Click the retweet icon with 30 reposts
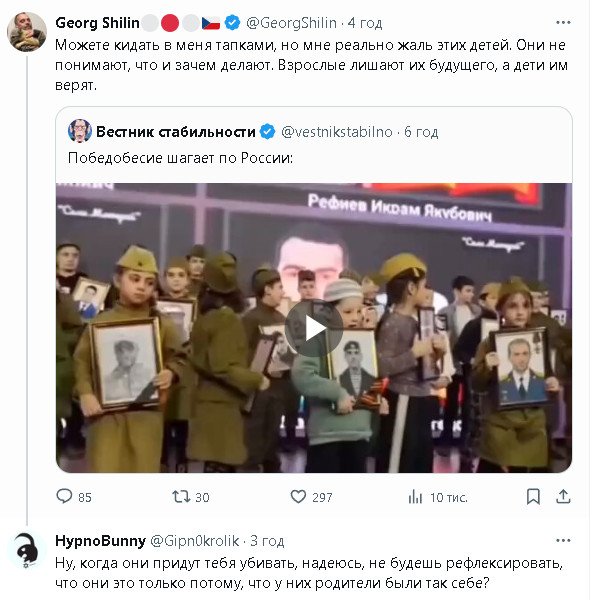604x600 pixels. pyautogui.click(x=180, y=496)
